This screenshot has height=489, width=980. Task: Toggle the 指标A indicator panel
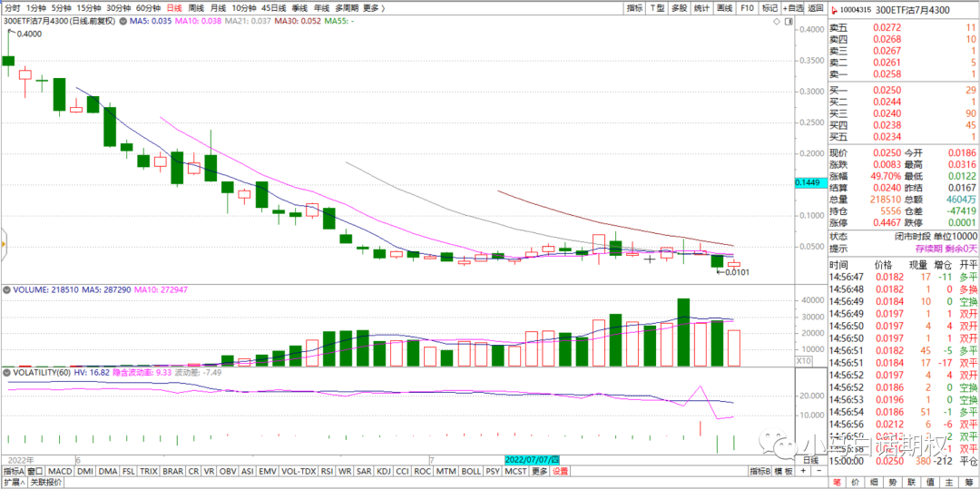click(x=13, y=472)
